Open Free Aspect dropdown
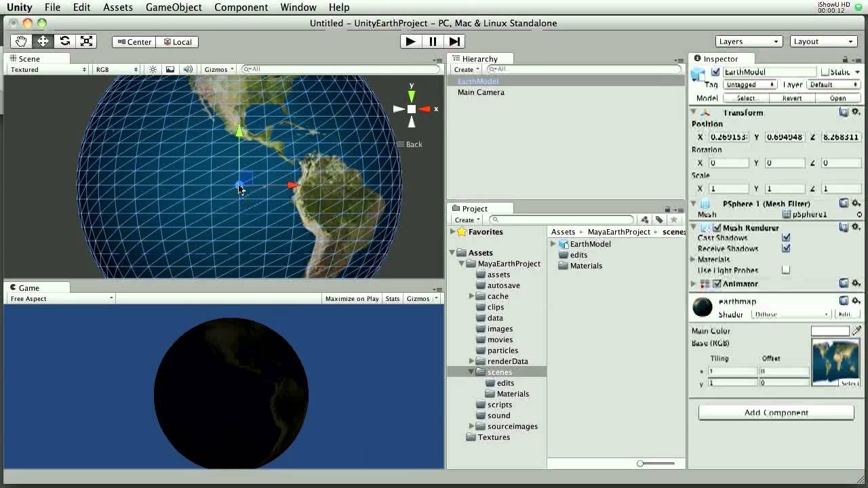The width and height of the screenshot is (868, 488). coord(61,298)
